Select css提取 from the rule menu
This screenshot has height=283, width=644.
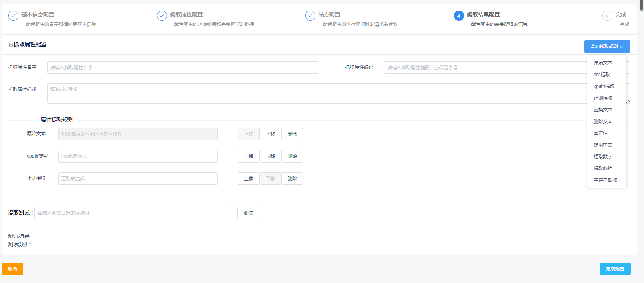coord(607,75)
